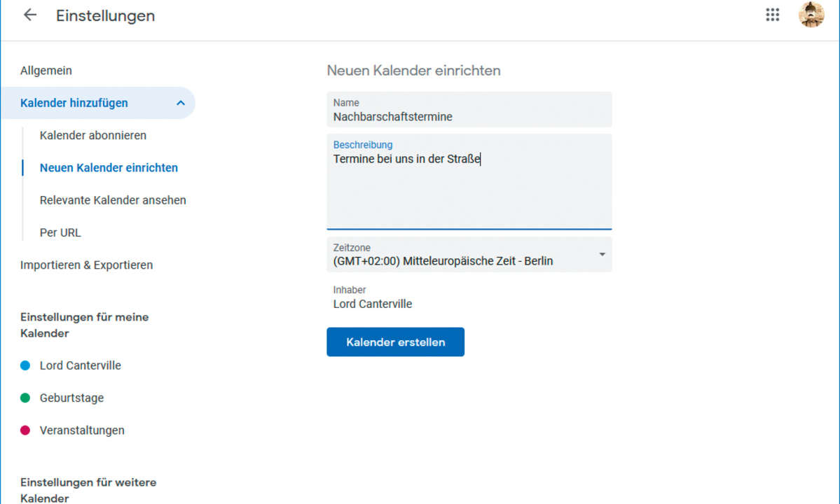Screen dimensions: 840x504
Task: Click the red Veranstaltungen color dot
Action: coord(25,430)
